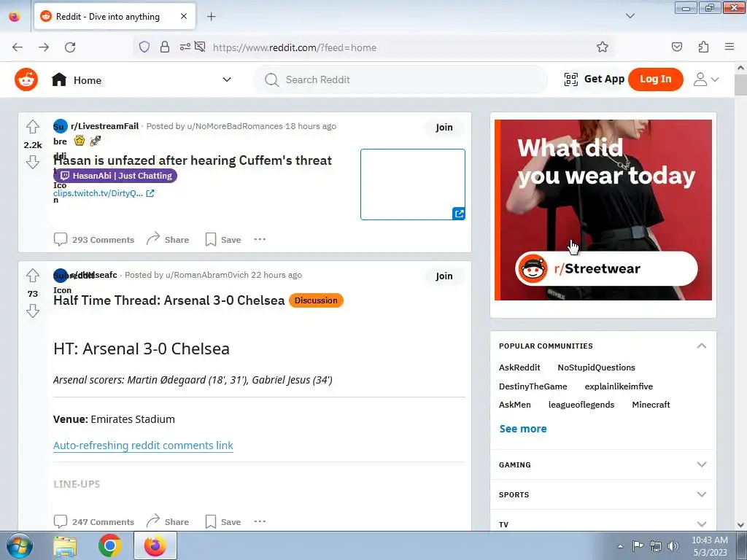Click the Get App button

(x=594, y=79)
